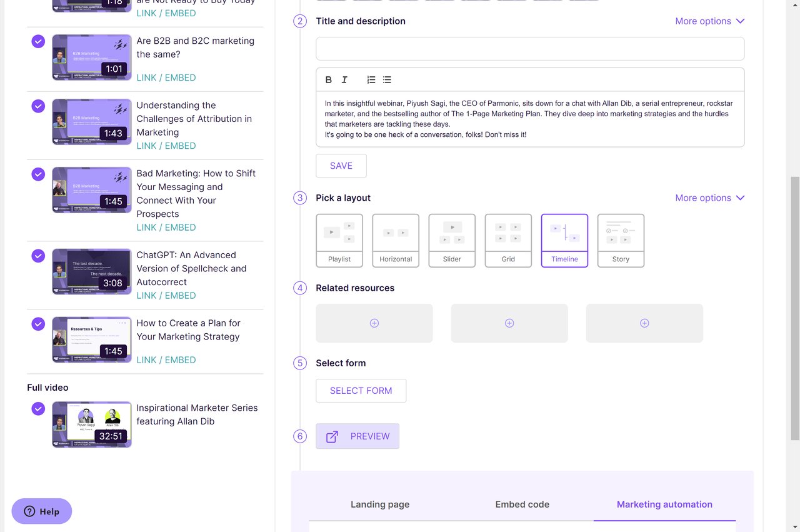Choose the Playlist layout

pyautogui.click(x=339, y=241)
